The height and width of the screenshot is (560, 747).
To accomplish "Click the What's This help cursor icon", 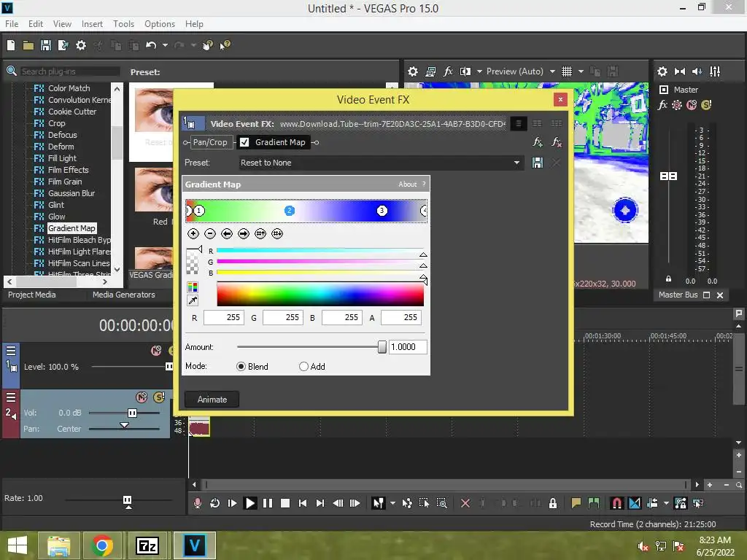I will (x=225, y=45).
